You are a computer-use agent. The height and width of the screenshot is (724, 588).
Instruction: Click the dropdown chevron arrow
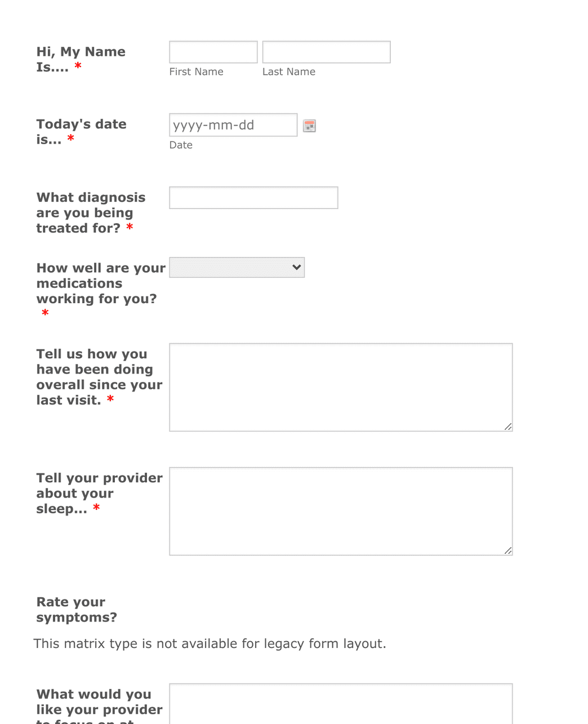[295, 267]
